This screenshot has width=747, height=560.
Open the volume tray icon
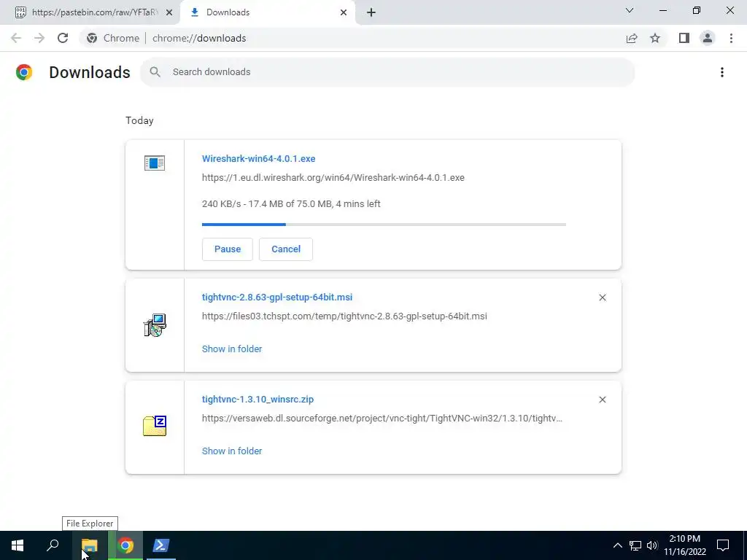[652, 545]
